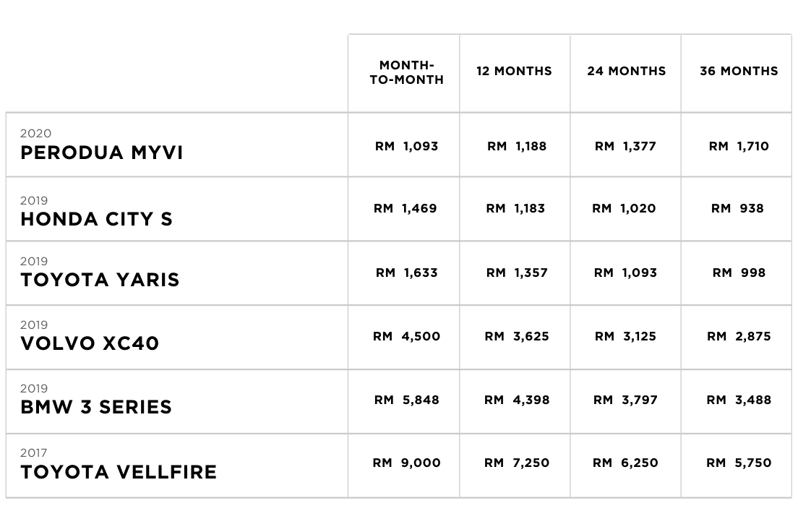This screenshot has width=798, height=532.
Task: Select the Volvo XC40 24-month price RM 3,125
Action: [625, 337]
